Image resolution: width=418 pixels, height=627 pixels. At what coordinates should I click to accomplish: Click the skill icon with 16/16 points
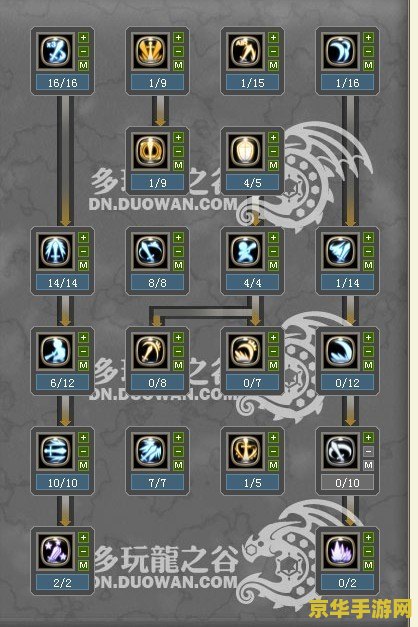click(56, 51)
